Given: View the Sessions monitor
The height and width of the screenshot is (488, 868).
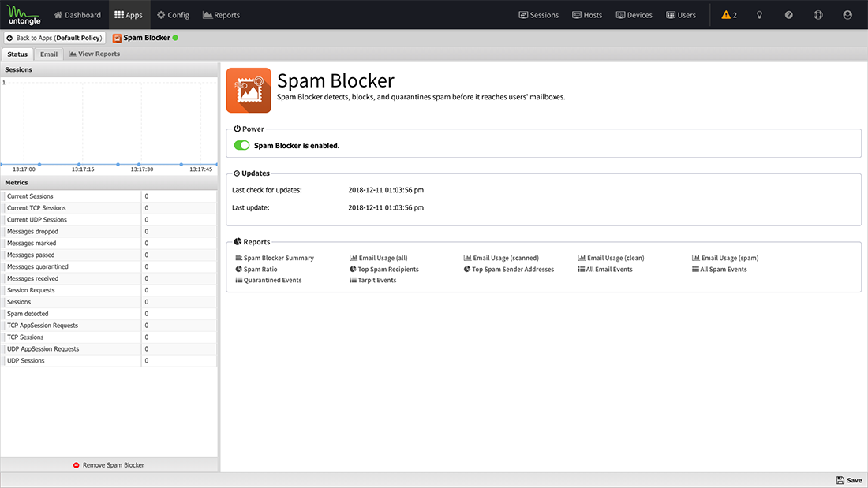Looking at the screenshot, I should (x=539, y=15).
